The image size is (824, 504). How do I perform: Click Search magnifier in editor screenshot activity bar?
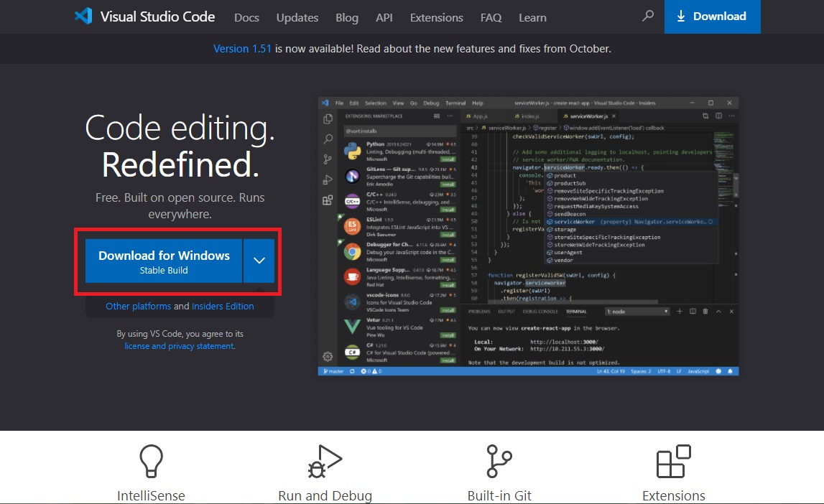click(x=328, y=139)
